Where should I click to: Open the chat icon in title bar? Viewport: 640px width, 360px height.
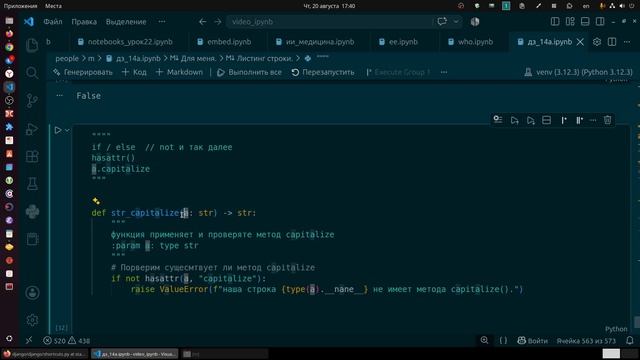[442, 22]
